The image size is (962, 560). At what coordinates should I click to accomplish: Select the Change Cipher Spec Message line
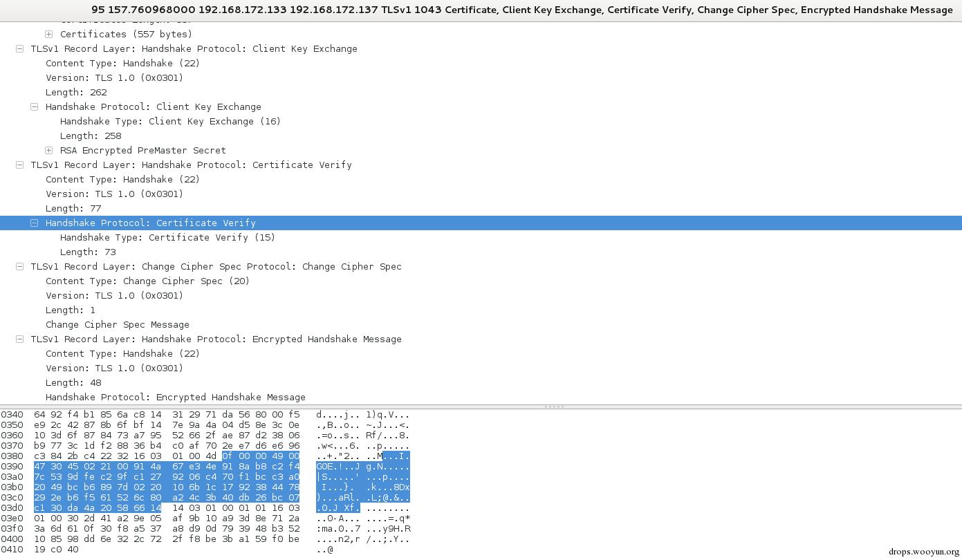117,324
